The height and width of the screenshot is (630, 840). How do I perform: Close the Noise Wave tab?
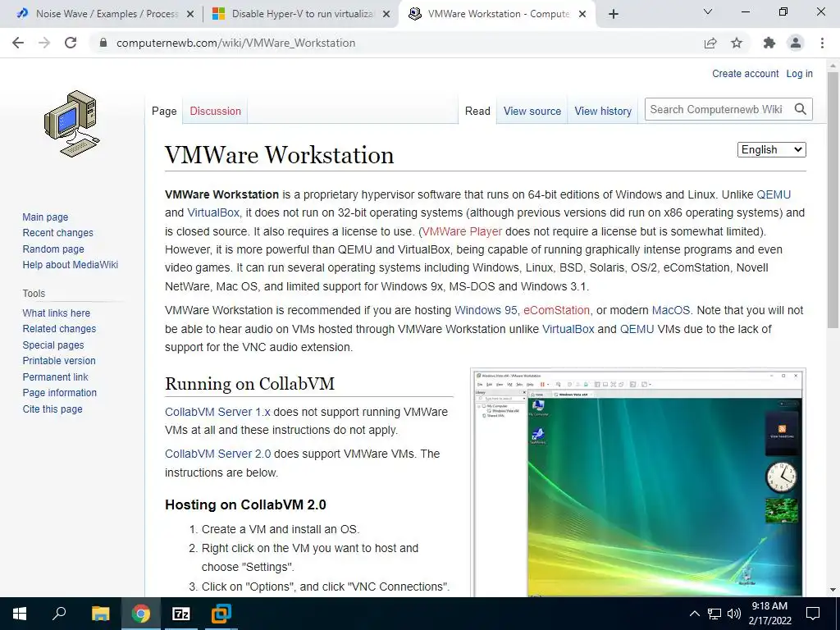(x=190, y=14)
